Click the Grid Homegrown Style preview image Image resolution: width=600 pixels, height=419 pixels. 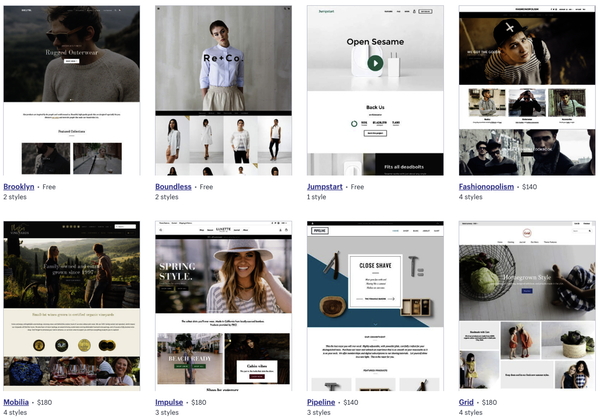pos(526,306)
